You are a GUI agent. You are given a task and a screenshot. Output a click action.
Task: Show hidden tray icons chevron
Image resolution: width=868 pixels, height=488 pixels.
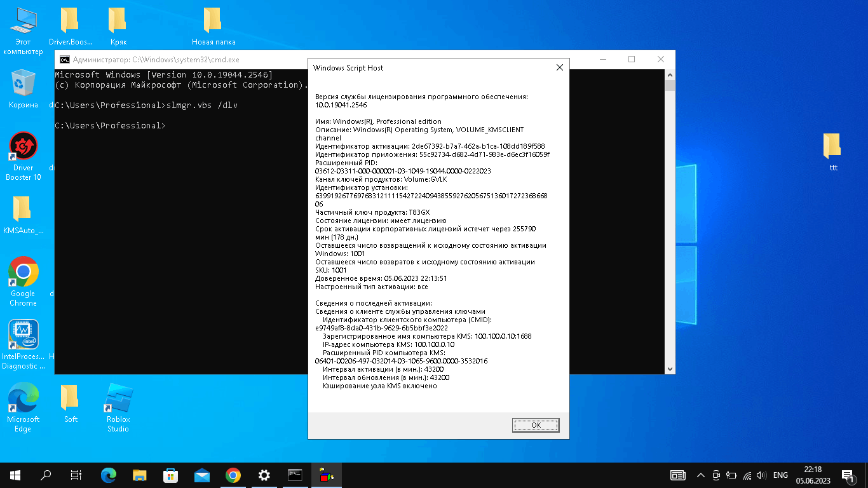tap(701, 475)
